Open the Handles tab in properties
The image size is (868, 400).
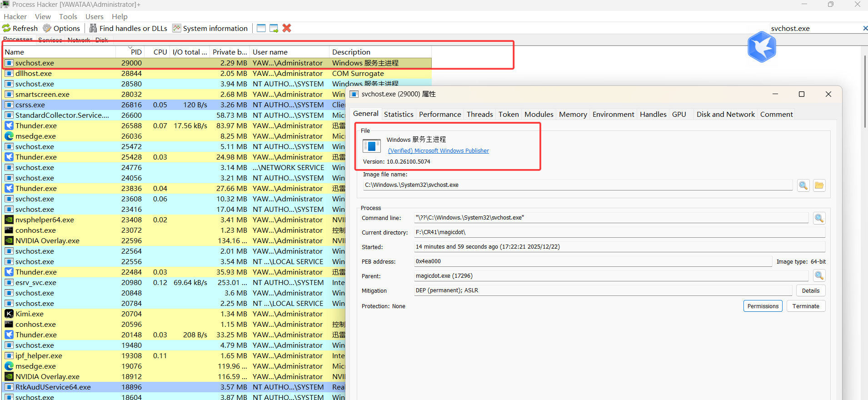(653, 114)
